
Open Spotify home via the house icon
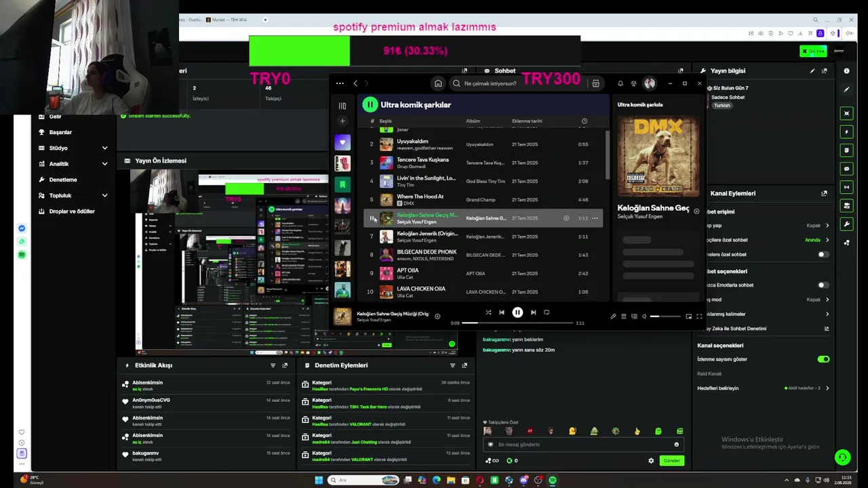[x=438, y=83]
